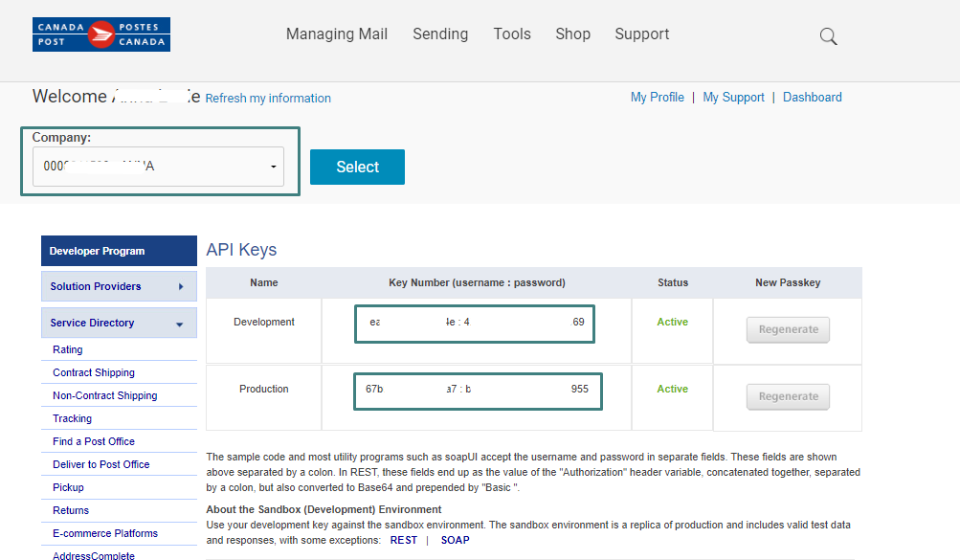The image size is (960, 560).
Task: Collapse the Service Directory section
Action: 179,325
